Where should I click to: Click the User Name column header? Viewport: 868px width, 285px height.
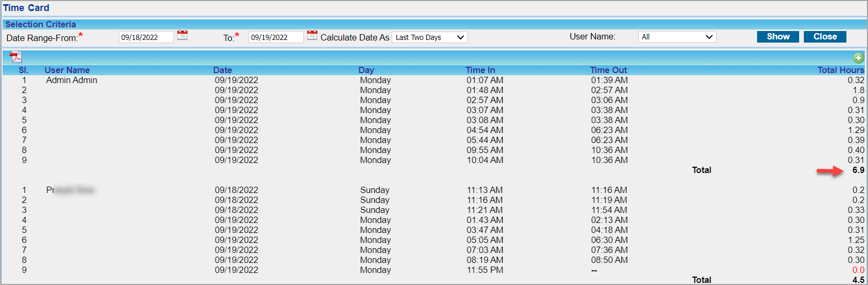67,70
